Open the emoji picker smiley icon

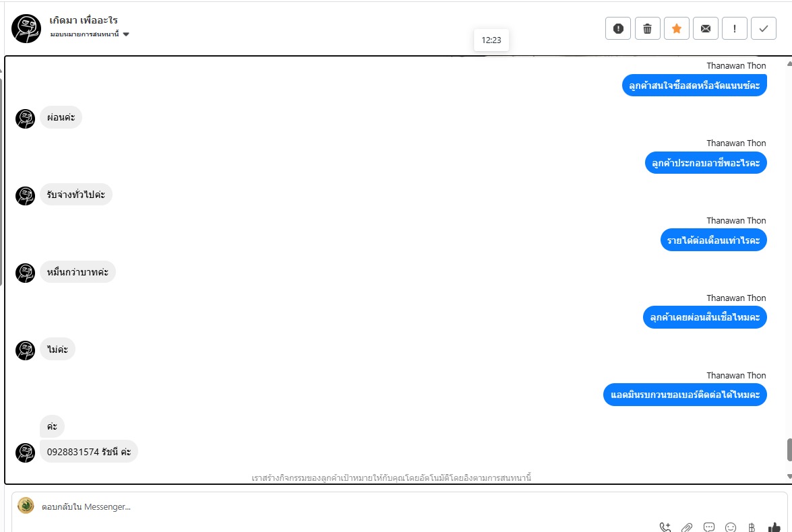[731, 527]
